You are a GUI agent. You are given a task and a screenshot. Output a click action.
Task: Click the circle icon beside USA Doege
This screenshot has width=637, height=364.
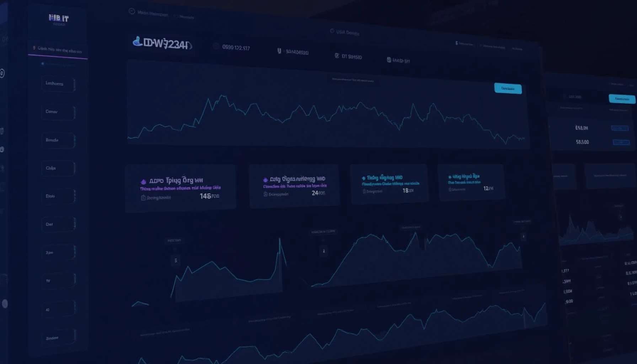[x=332, y=31]
